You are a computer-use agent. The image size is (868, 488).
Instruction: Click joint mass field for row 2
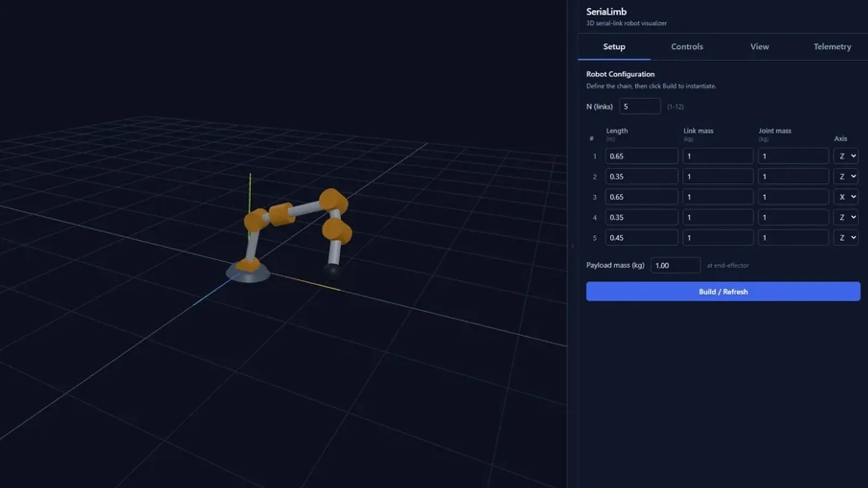(793, 176)
